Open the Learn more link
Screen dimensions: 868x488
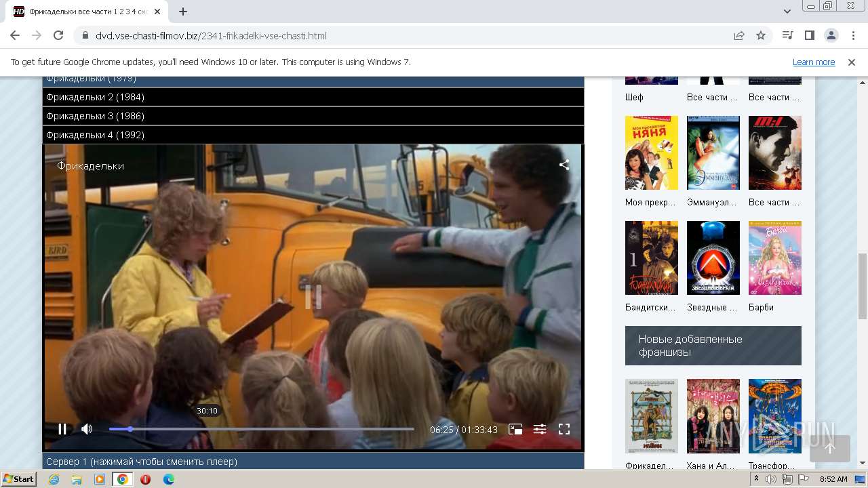coord(814,62)
